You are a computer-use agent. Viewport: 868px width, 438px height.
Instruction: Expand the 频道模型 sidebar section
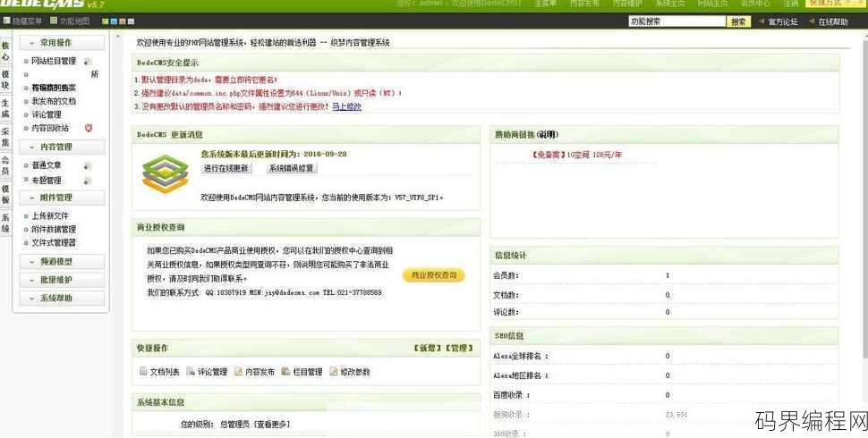tap(62, 262)
